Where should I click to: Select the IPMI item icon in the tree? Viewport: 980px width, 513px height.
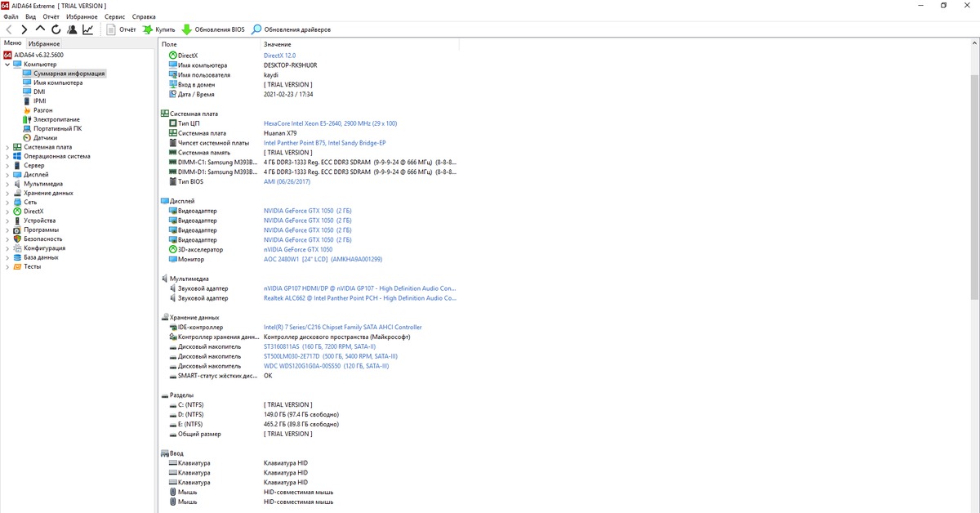click(27, 100)
